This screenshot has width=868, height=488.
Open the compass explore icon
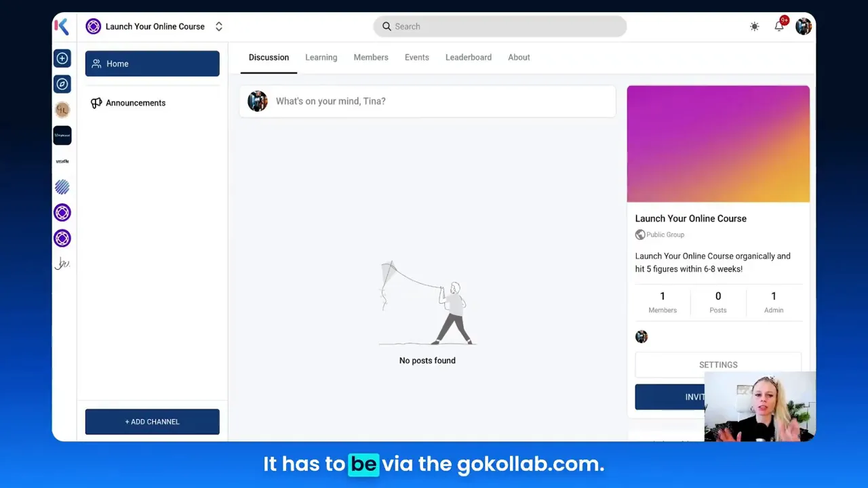point(62,84)
